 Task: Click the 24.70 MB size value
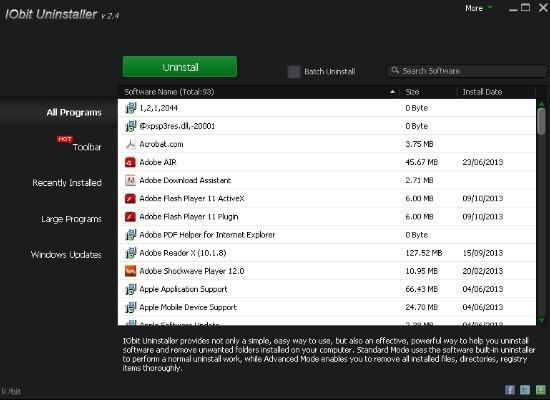pyautogui.click(x=422, y=307)
